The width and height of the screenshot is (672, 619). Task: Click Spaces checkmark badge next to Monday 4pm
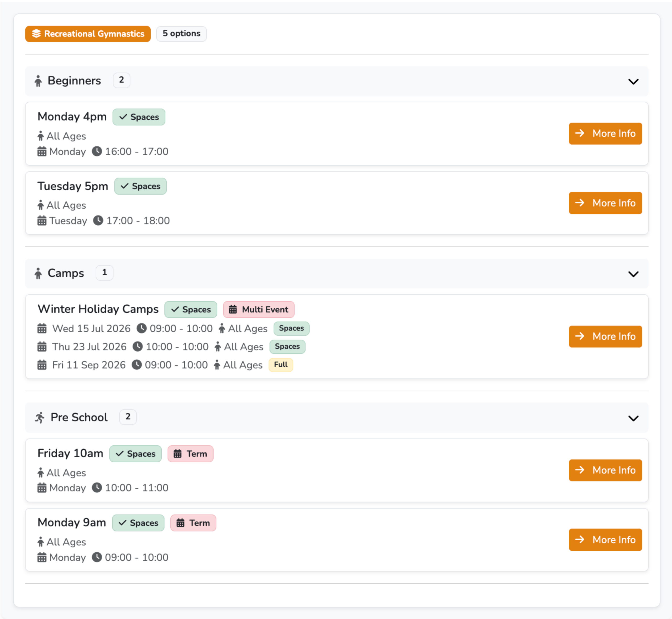(139, 117)
